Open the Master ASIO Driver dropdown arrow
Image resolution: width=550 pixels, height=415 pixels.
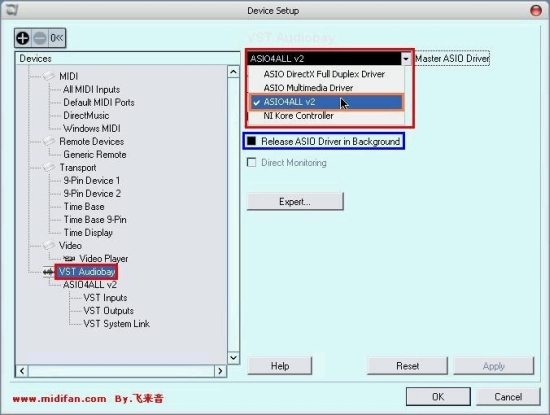click(406, 59)
